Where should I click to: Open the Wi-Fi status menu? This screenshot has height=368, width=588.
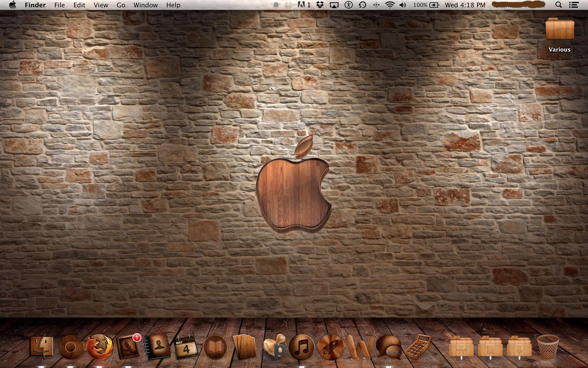(x=390, y=5)
